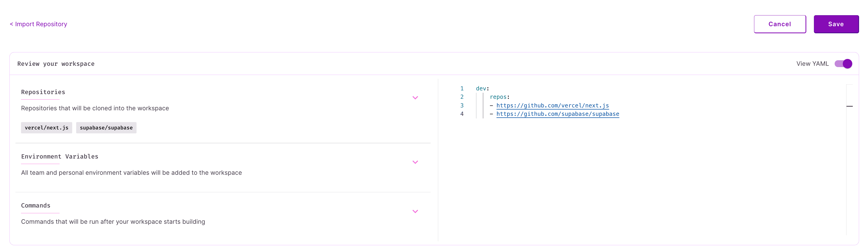This screenshot has width=868, height=251.
Task: Select the supabase/supabase repository chip
Action: [106, 128]
